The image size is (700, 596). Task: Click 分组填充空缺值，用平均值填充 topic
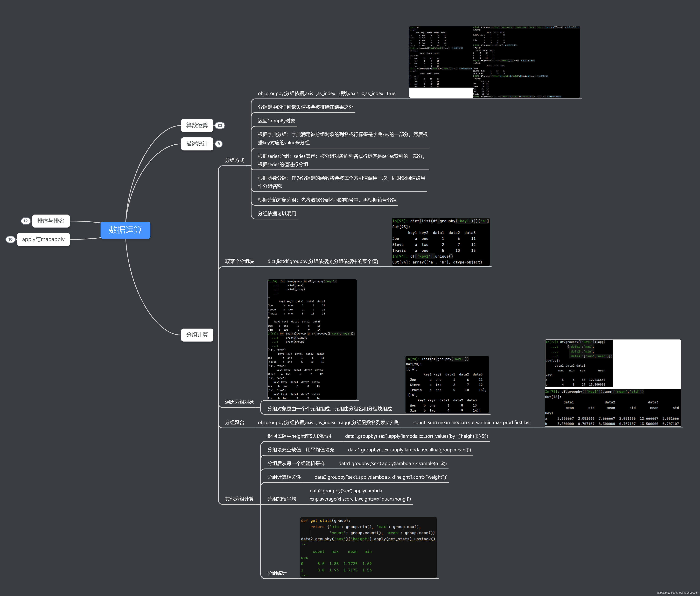pos(301,450)
